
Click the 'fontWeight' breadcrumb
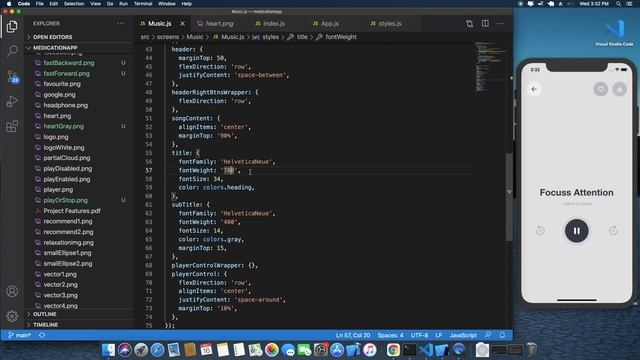[341, 37]
